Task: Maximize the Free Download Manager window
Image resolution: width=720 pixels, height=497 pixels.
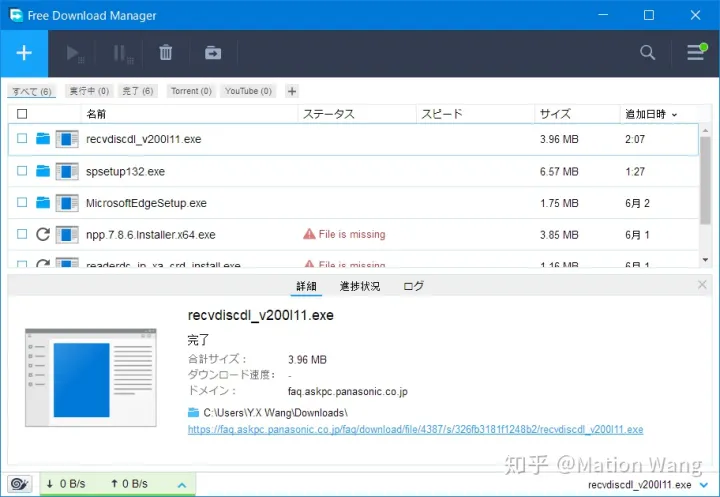Action: point(649,15)
